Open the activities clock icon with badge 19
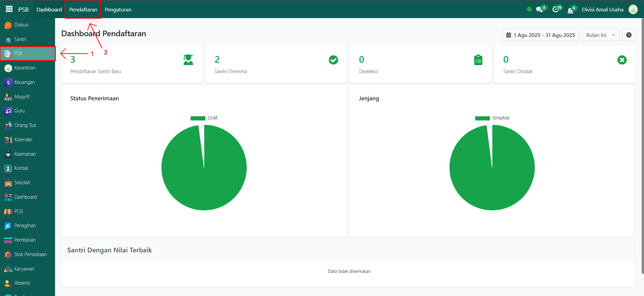 556,9
